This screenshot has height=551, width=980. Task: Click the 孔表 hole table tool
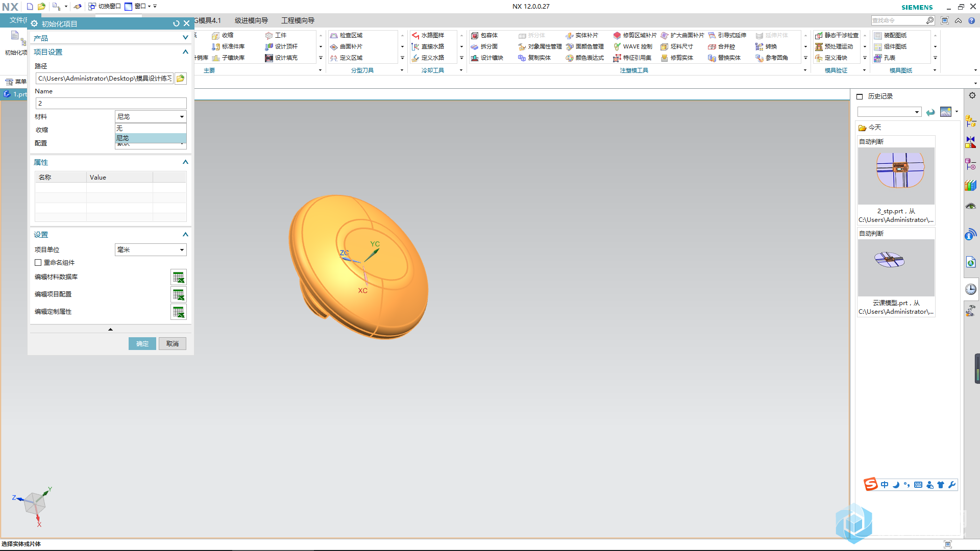click(885, 58)
